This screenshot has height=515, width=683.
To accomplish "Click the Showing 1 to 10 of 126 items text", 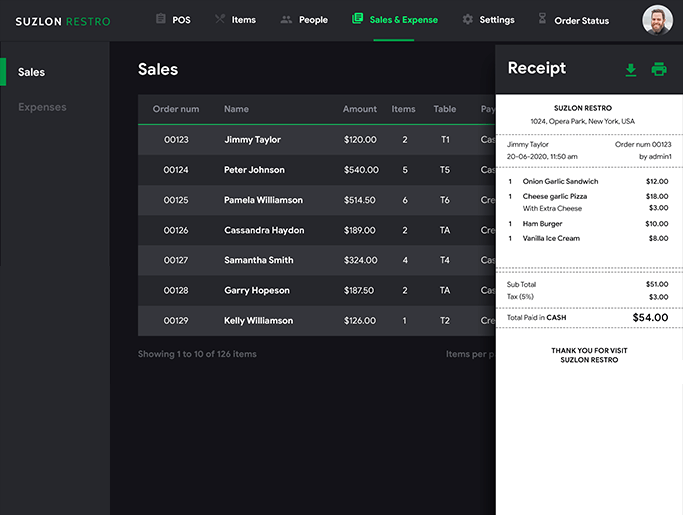I will tap(197, 354).
